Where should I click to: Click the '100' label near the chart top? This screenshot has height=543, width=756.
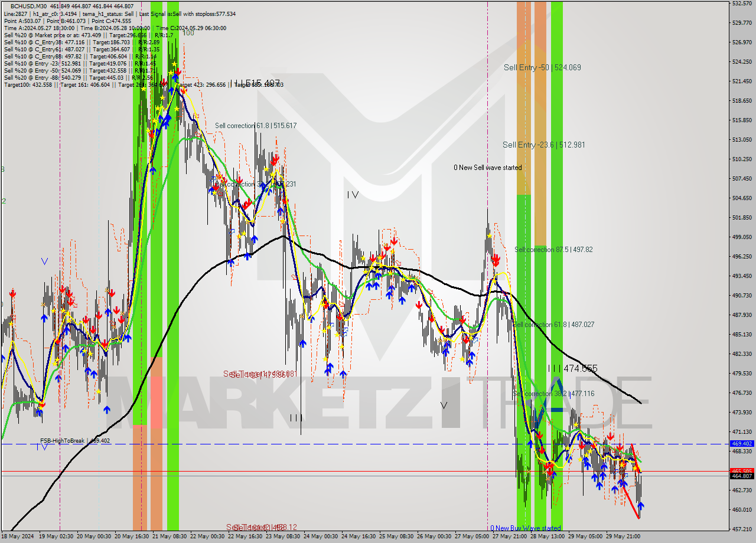pos(188,33)
